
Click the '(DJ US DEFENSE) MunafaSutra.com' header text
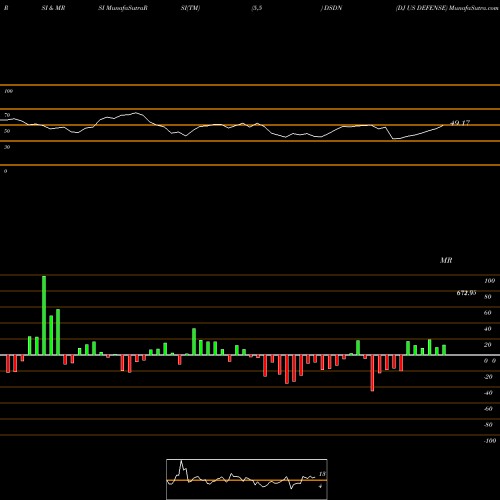point(447,8)
